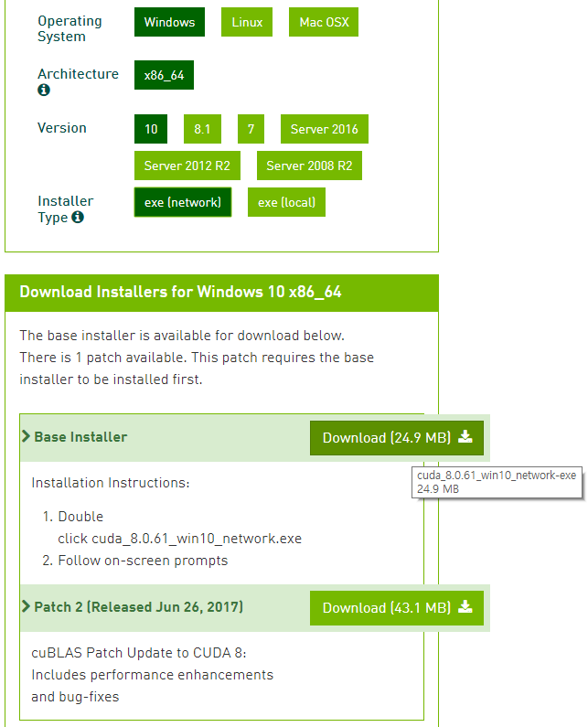The image size is (588, 727).
Task: Click the Version label
Action: (61, 128)
